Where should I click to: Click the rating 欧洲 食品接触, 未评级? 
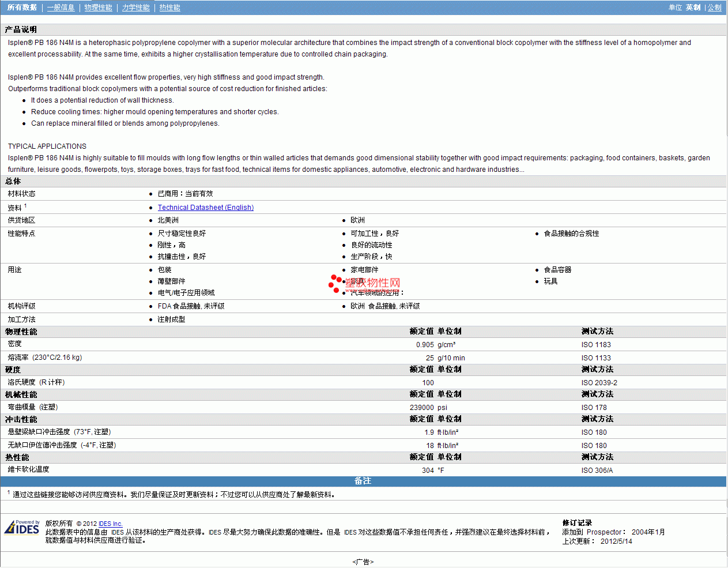[x=385, y=306]
